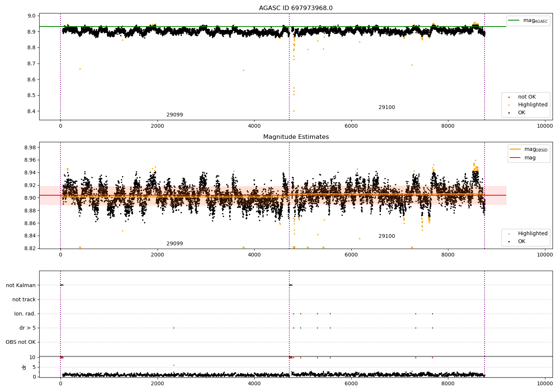Click the 29100 obsid label in the top plot
Image resolution: width=560 pixels, height=392 pixels.
[387, 108]
